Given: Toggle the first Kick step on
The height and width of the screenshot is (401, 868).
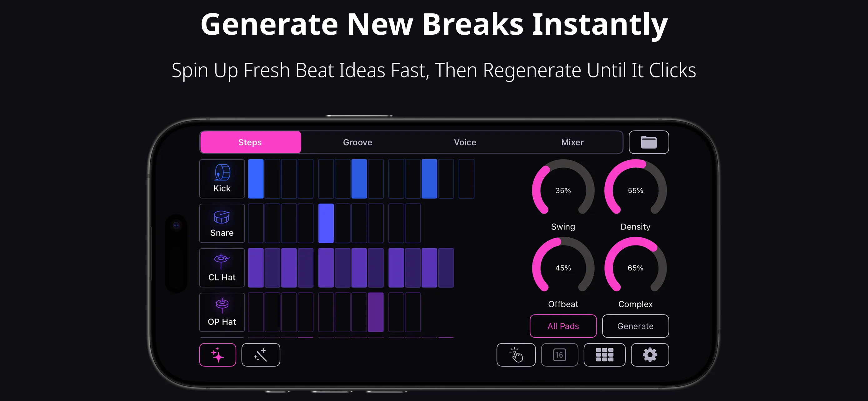Looking at the screenshot, I should [256, 178].
